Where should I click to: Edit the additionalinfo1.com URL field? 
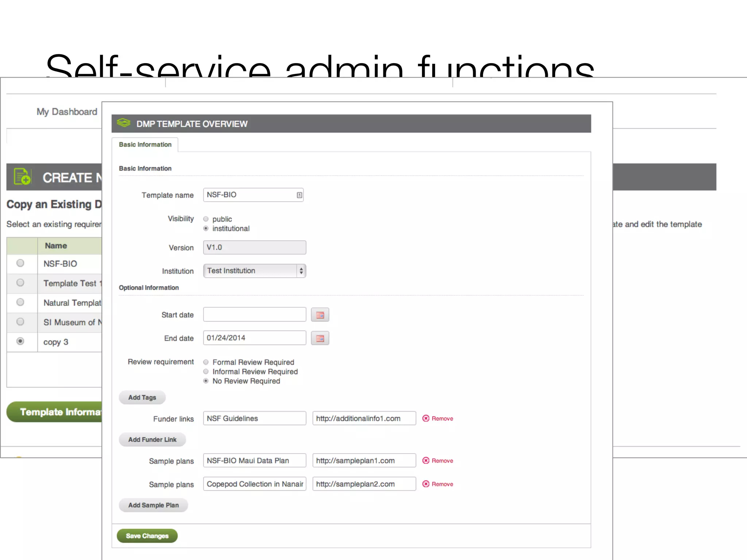click(364, 419)
